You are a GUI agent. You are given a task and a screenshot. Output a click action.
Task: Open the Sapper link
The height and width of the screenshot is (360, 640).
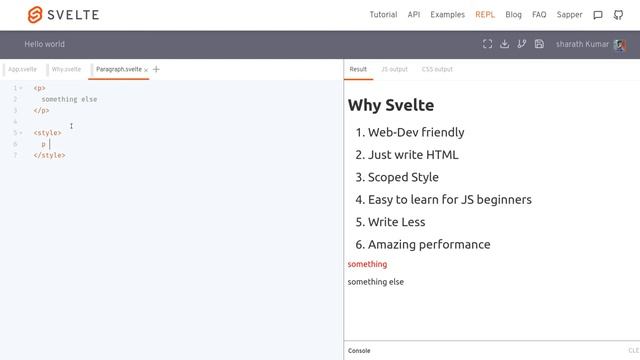pos(569,15)
